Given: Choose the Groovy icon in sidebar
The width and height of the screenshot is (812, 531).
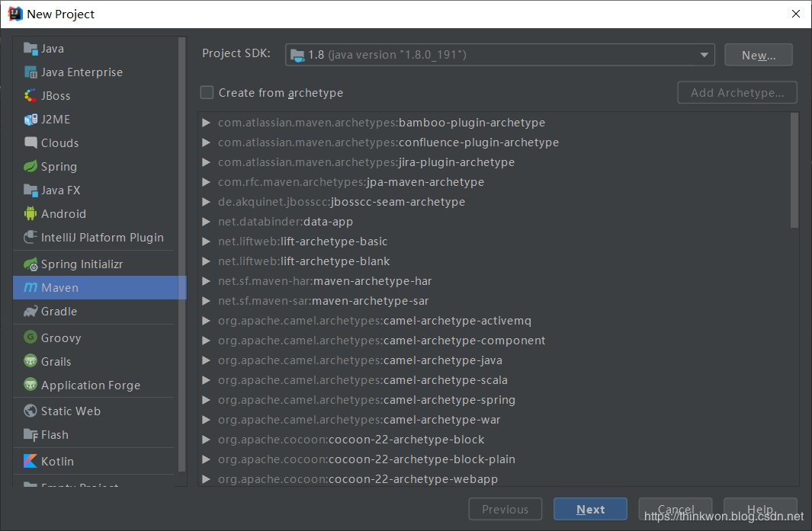Looking at the screenshot, I should (30, 338).
